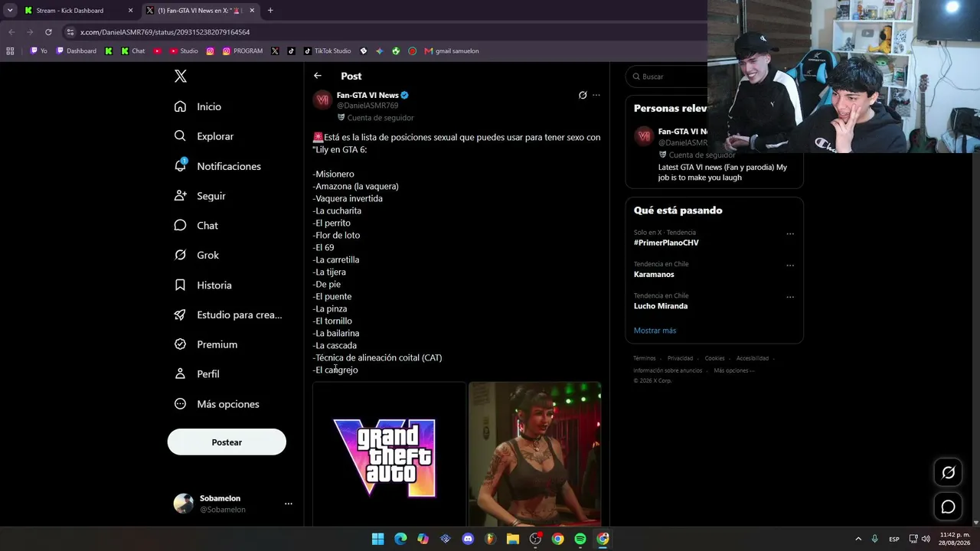Open the Lucho Miranda trend
This screenshot has width=980, height=551.
[x=661, y=306]
